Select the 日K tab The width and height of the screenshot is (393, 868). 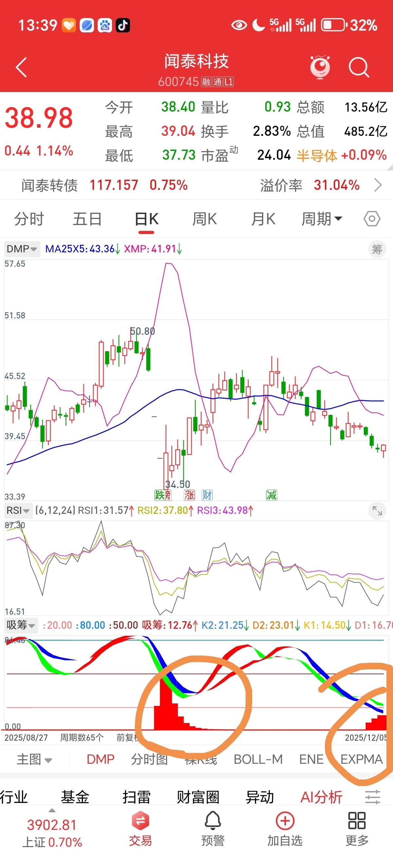point(146,219)
